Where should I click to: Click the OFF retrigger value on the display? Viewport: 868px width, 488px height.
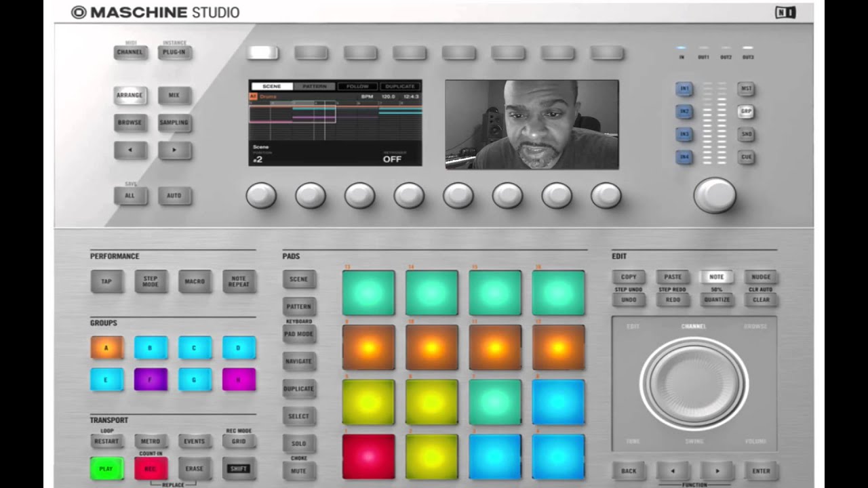tap(392, 159)
